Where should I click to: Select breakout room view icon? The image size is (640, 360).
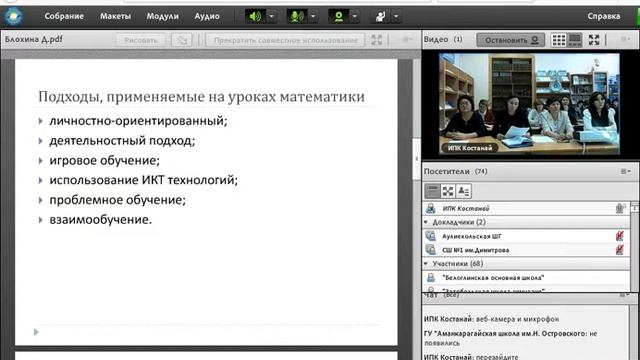(448, 191)
